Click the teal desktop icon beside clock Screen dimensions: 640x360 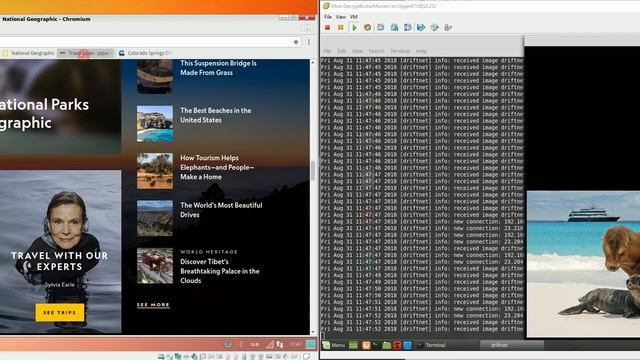pyautogui.click(x=311, y=344)
